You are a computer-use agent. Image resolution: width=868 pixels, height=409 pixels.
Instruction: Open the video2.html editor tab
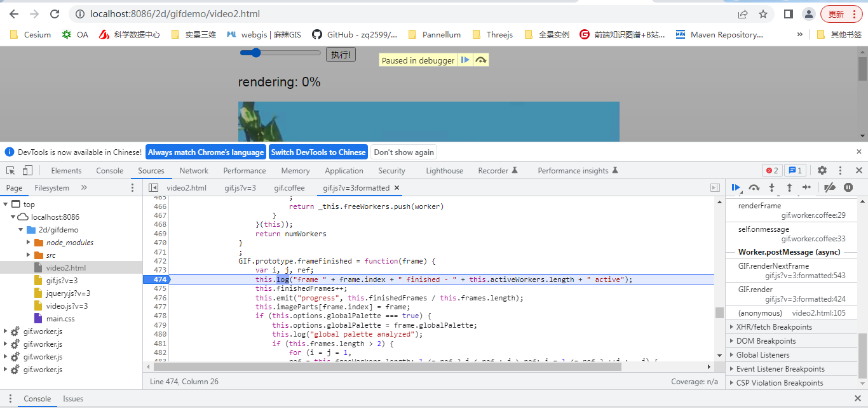[x=186, y=187]
